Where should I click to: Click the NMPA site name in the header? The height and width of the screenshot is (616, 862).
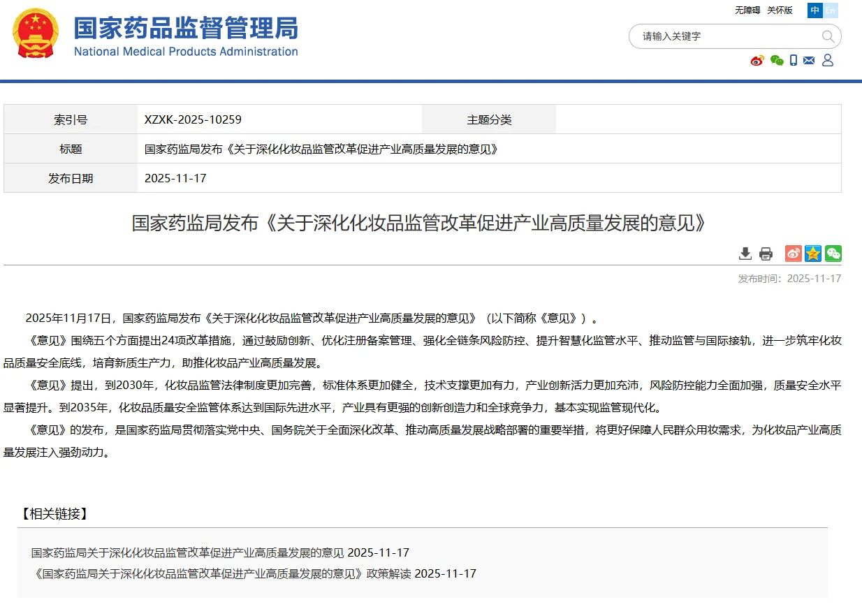(x=185, y=34)
